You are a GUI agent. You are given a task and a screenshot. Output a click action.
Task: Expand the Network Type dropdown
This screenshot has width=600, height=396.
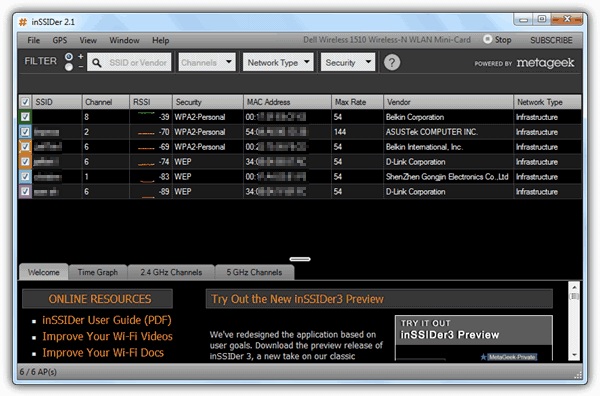pyautogui.click(x=278, y=62)
